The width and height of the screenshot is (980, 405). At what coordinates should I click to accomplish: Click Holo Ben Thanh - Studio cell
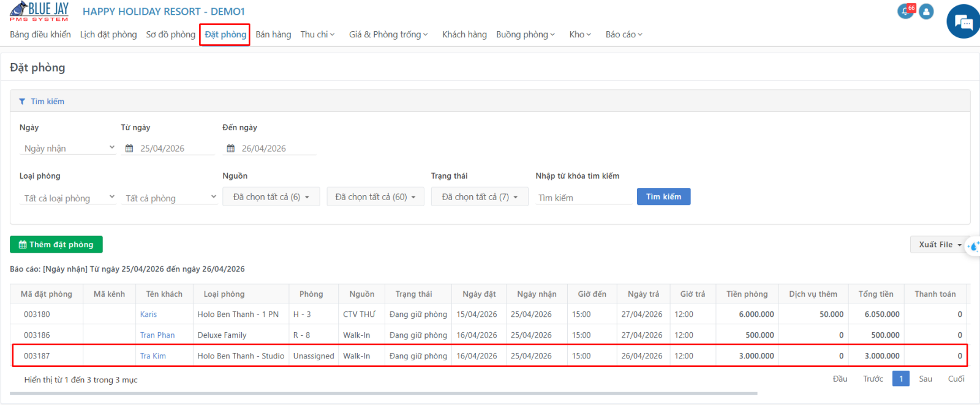pos(241,356)
